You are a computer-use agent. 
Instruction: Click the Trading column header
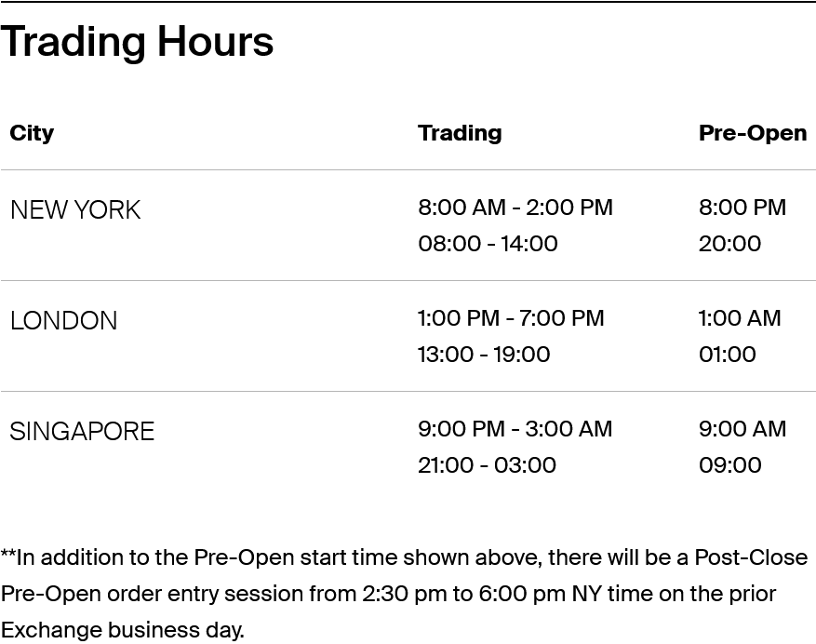click(460, 133)
